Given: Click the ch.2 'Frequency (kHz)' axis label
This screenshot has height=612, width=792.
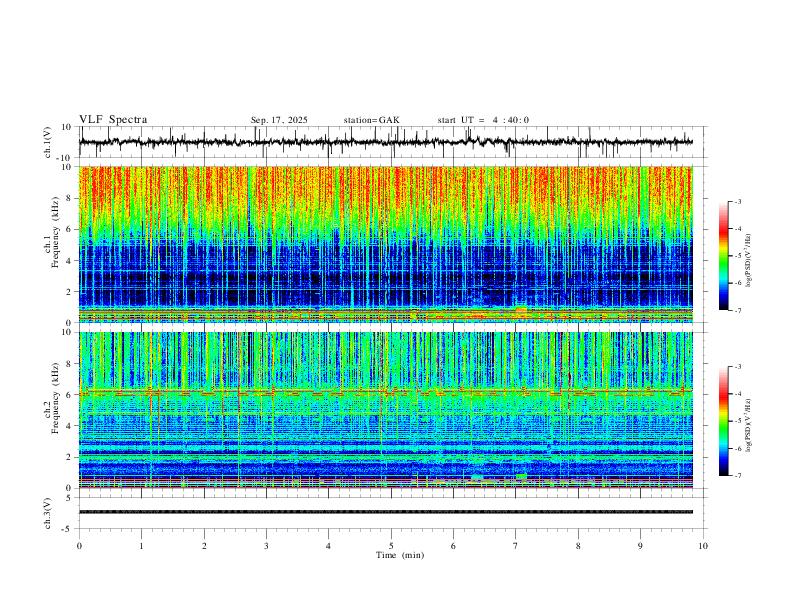Looking at the screenshot, I should click(55, 398).
